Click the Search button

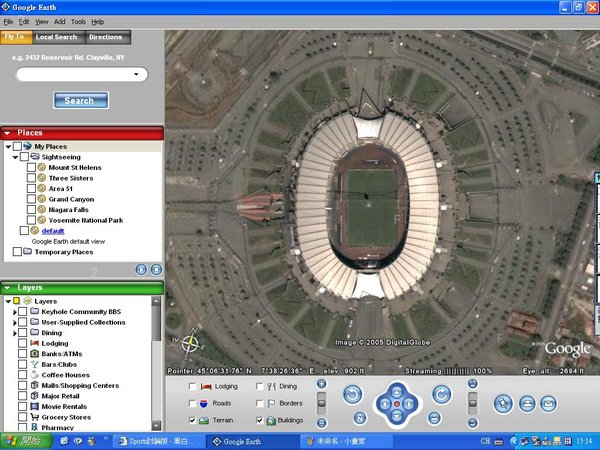pos(81,100)
